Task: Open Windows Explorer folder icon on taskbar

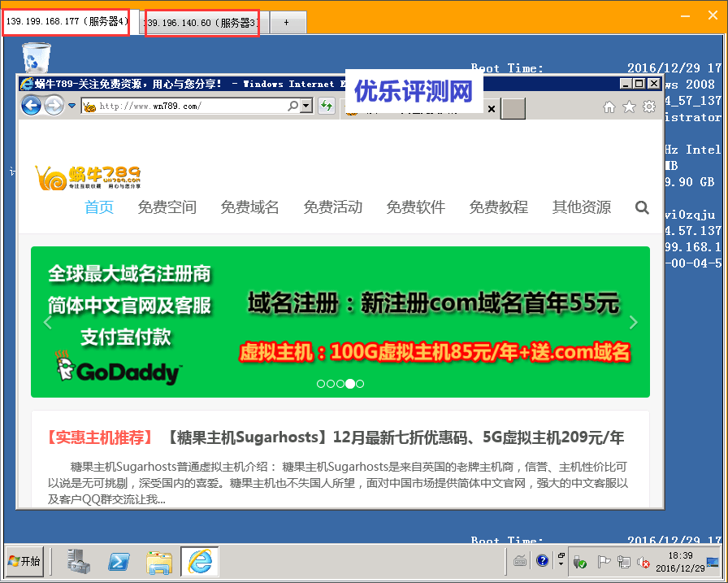Action: pyautogui.click(x=159, y=562)
